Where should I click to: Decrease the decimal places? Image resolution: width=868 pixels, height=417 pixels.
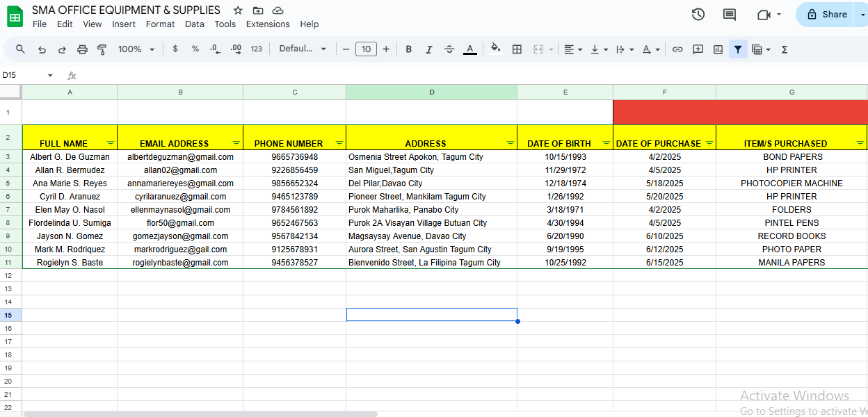216,49
